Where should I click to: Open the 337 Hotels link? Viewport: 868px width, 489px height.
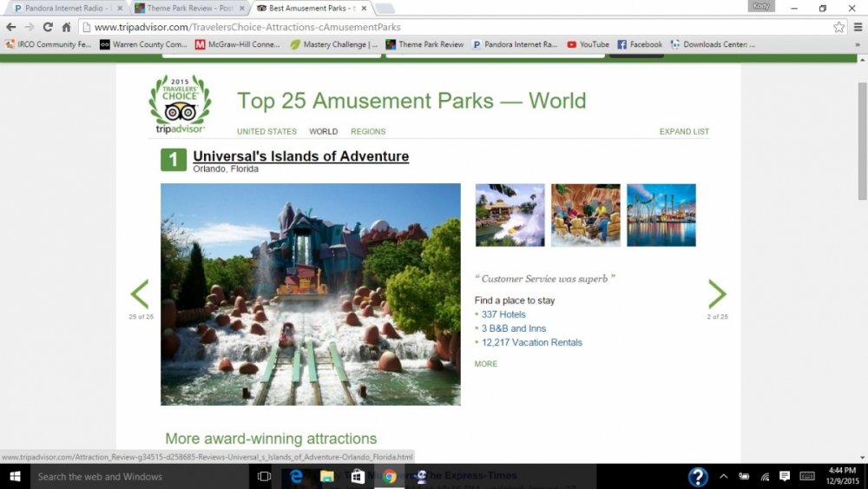coord(503,314)
